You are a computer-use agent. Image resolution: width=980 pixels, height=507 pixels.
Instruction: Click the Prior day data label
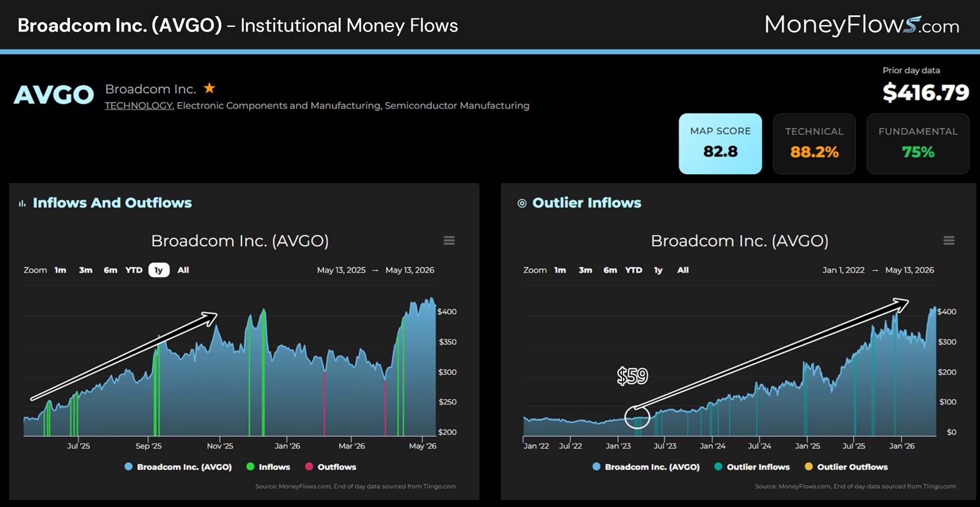coord(911,70)
